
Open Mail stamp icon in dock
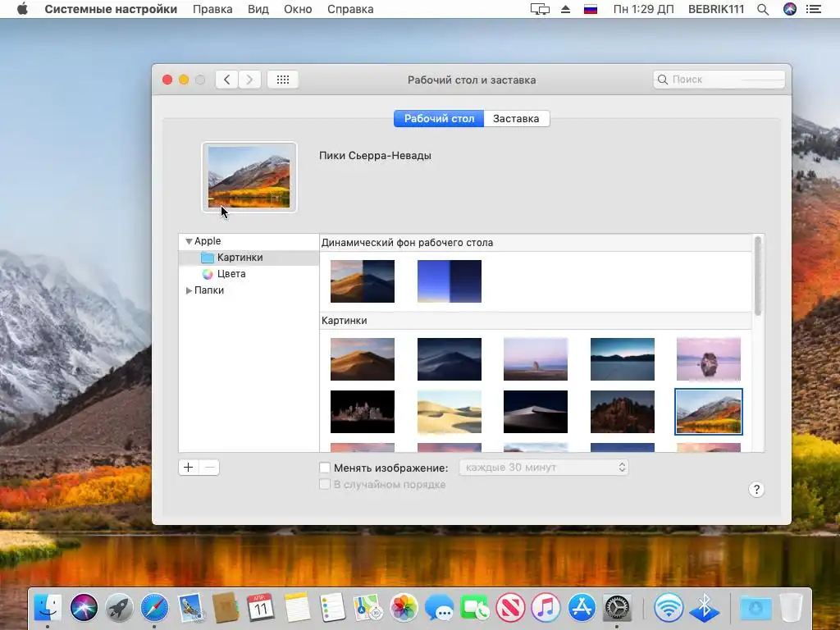[x=190, y=608]
